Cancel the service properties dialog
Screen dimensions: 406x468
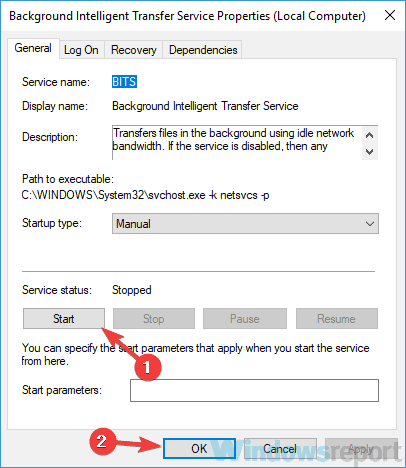point(280,449)
